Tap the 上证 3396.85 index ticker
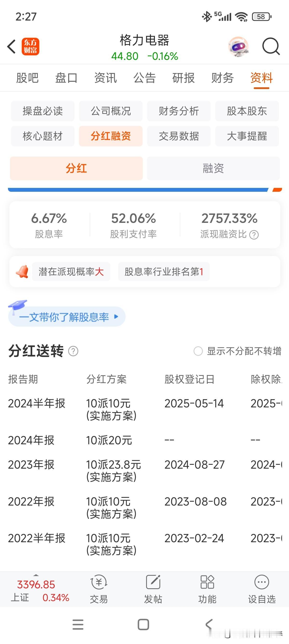Image resolution: width=289 pixels, height=644 pixels. pyautogui.click(x=40, y=591)
